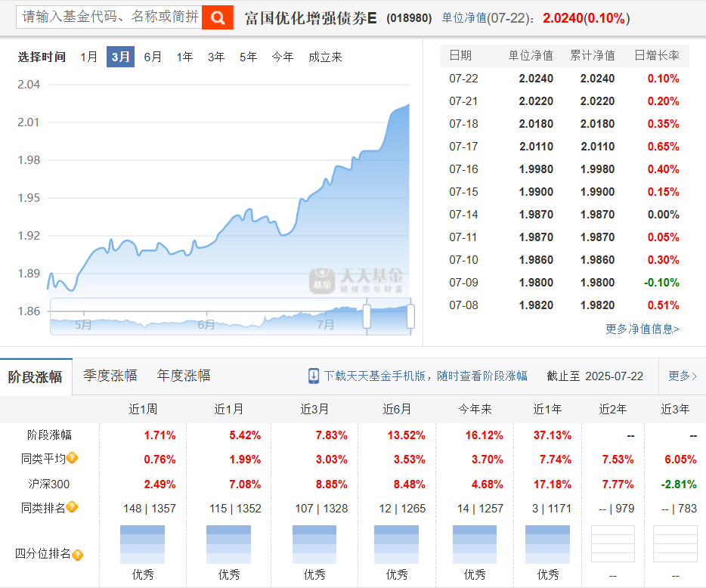Click the 沪深300 近3年 value -2.81%
The image size is (706, 588).
pos(679,484)
